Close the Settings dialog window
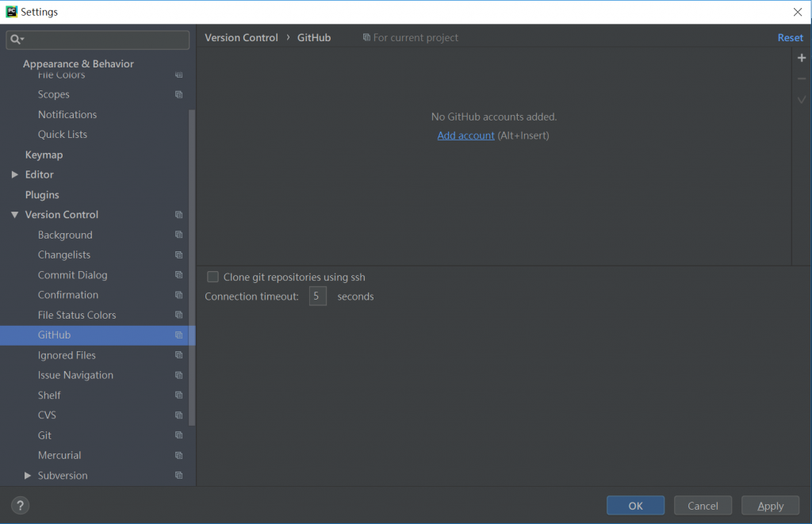This screenshot has height=524, width=812. click(798, 12)
